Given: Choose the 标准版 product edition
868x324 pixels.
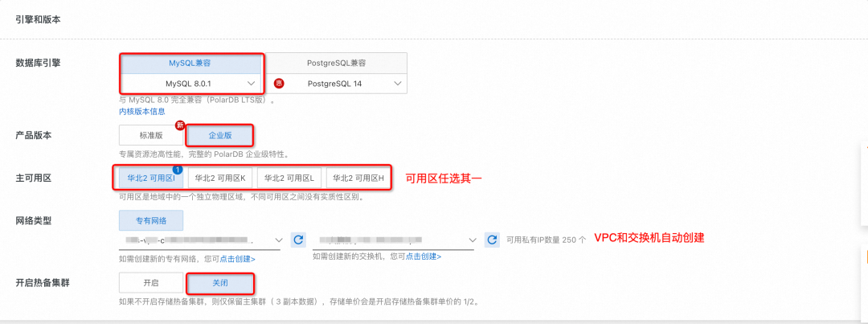Looking at the screenshot, I should (151, 135).
